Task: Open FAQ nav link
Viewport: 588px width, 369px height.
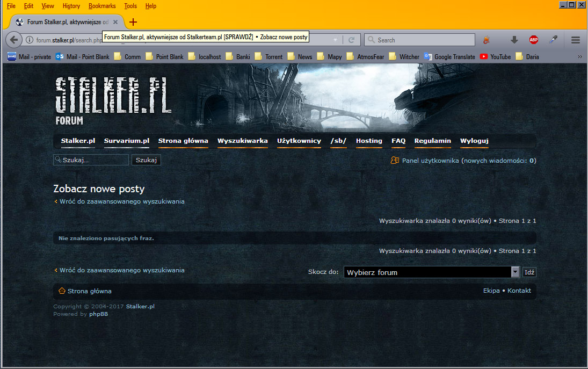Action: (x=398, y=141)
